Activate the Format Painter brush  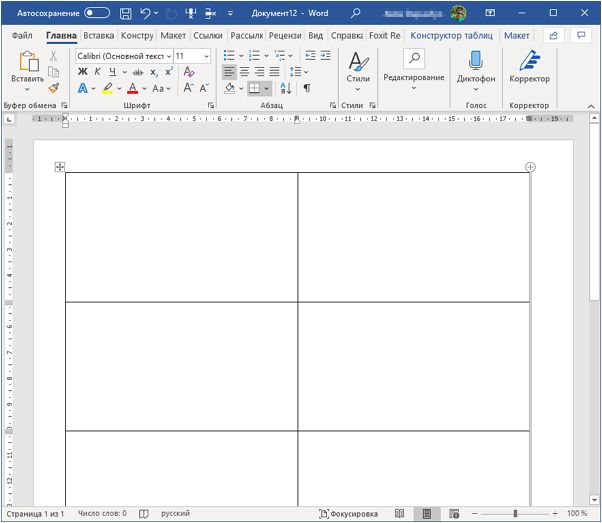click(x=54, y=88)
